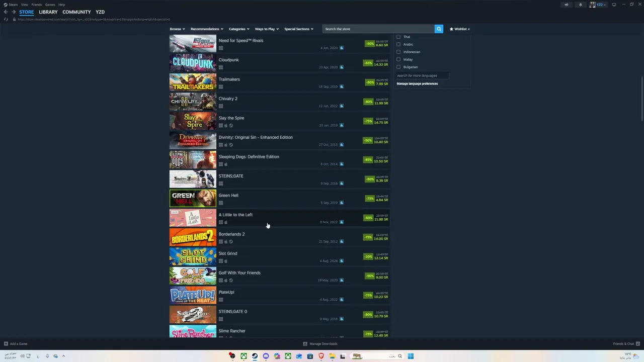Click Windows platform icon under Slay the Spire
The image size is (644, 362).
point(220,125)
